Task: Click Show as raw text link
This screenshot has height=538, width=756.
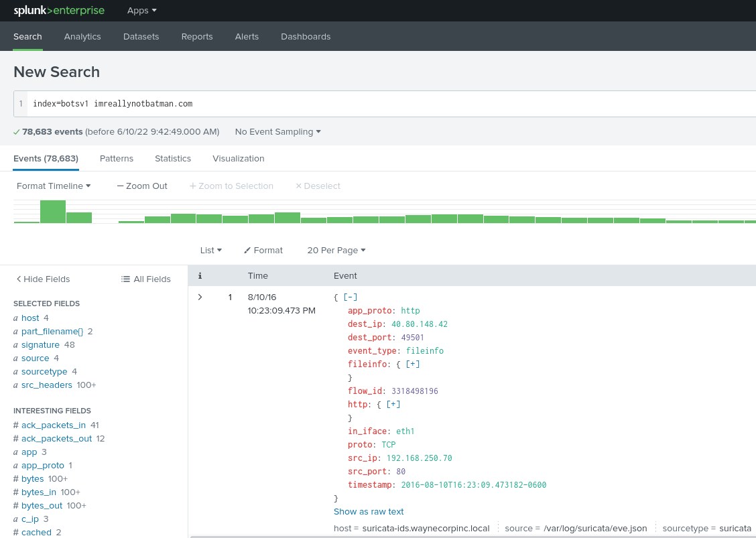Action: tap(369, 511)
